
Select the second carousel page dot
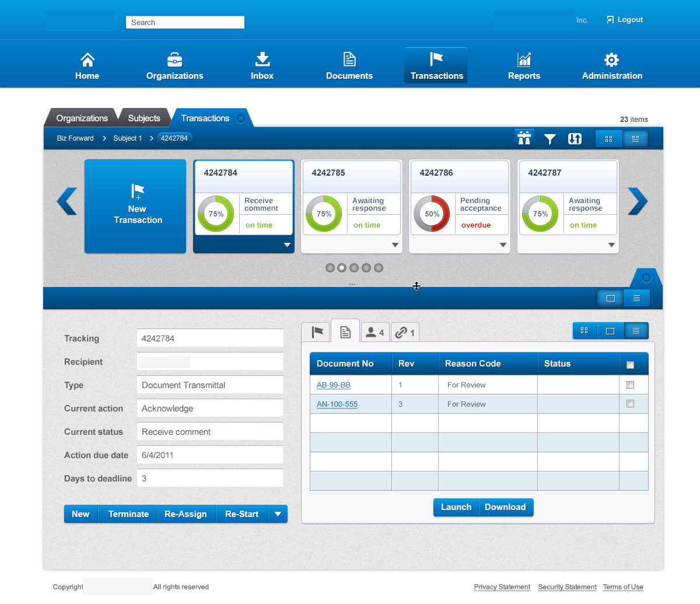pos(342,268)
